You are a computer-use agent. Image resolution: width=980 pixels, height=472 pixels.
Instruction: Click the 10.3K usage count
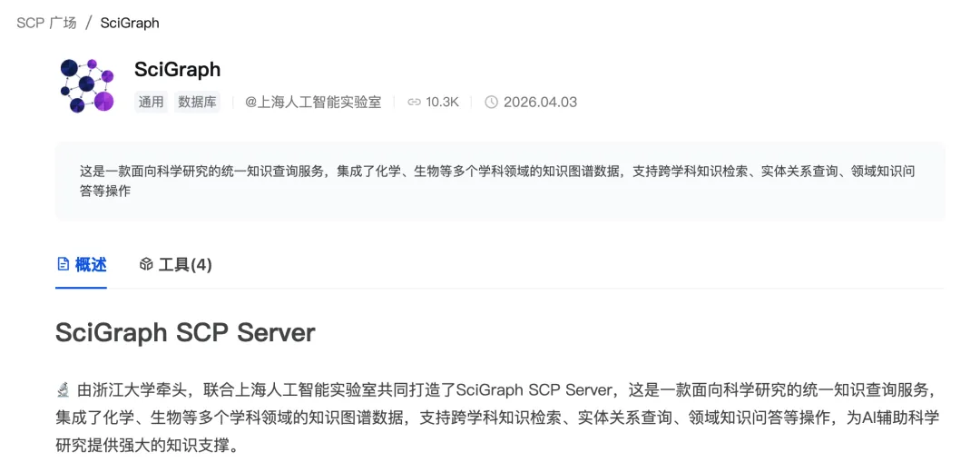tap(443, 102)
